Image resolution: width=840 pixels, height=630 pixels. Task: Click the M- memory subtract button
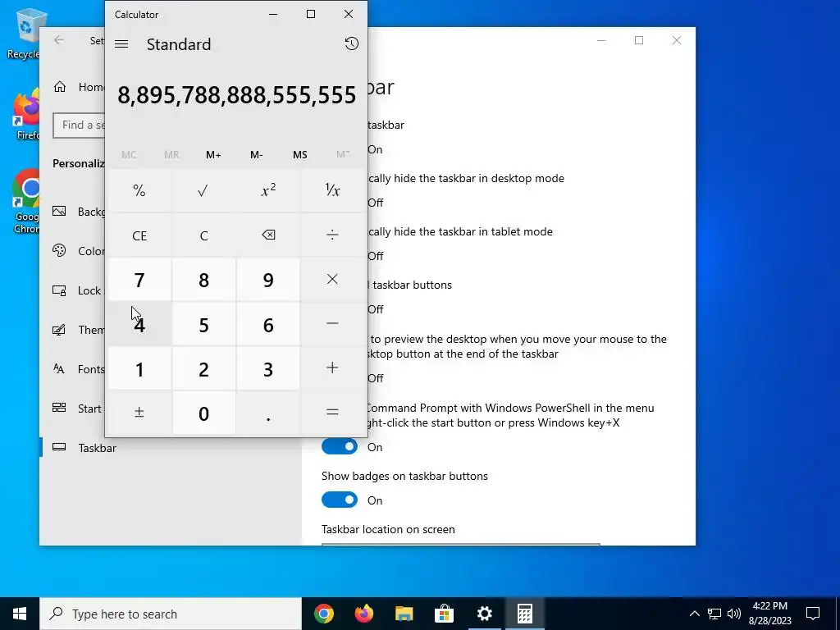(x=257, y=155)
